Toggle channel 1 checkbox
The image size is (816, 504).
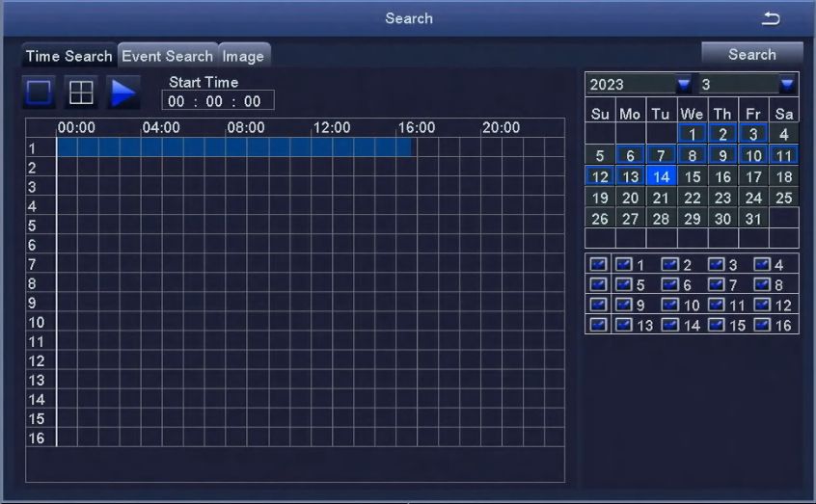click(x=624, y=265)
